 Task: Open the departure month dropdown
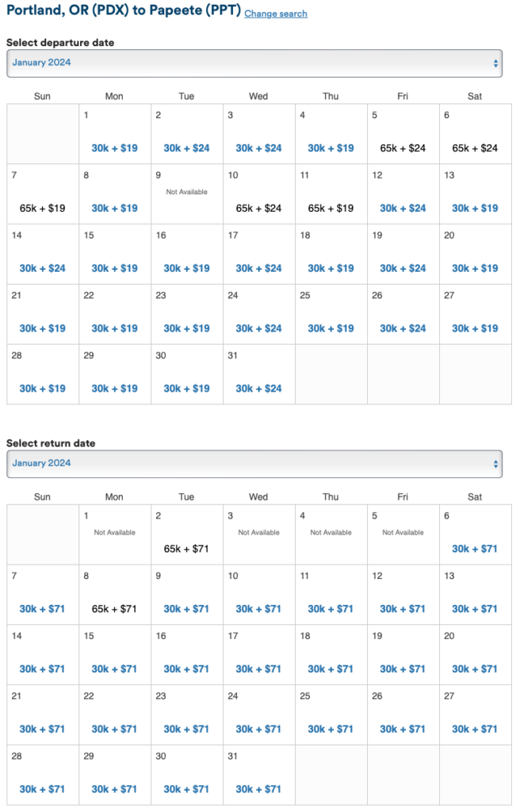coord(254,63)
